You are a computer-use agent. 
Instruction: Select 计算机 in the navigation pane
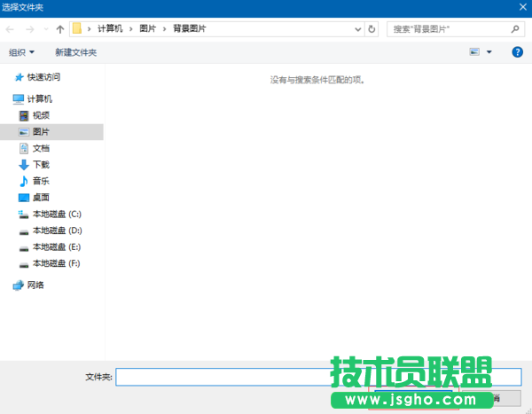point(39,98)
